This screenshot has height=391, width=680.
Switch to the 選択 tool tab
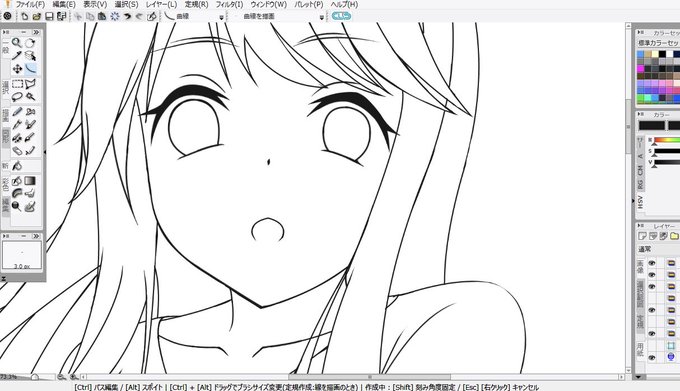click(6, 88)
